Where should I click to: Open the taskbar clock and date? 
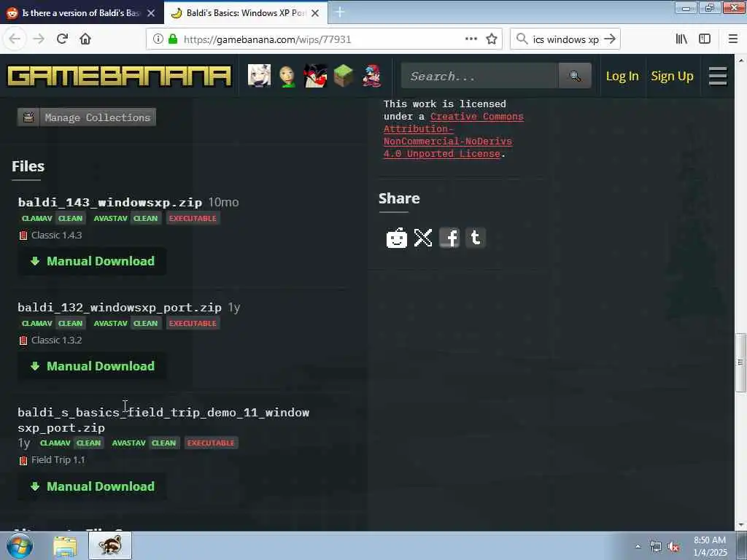710,546
